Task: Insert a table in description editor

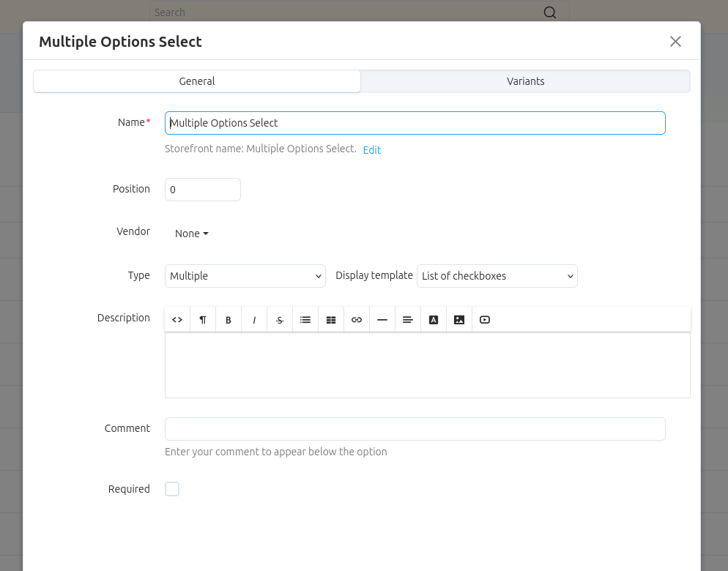Action: (331, 319)
